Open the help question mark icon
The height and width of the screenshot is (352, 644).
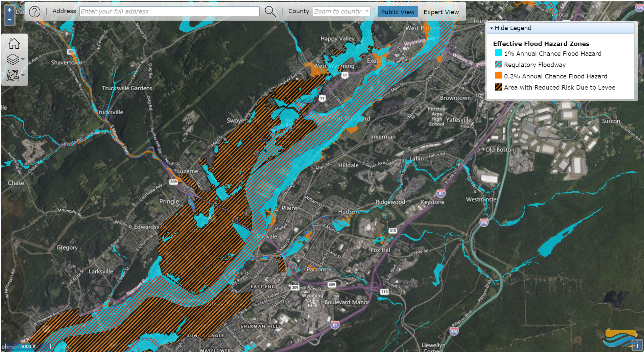point(35,11)
